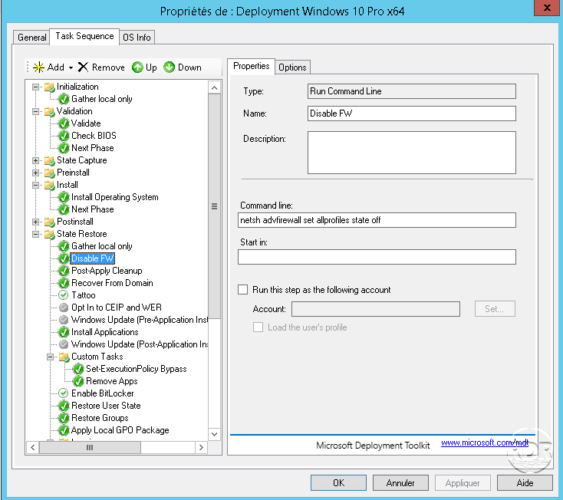563x500 pixels.
Task: Click outlined check icon beside Tattoo
Action: pyautogui.click(x=63, y=295)
